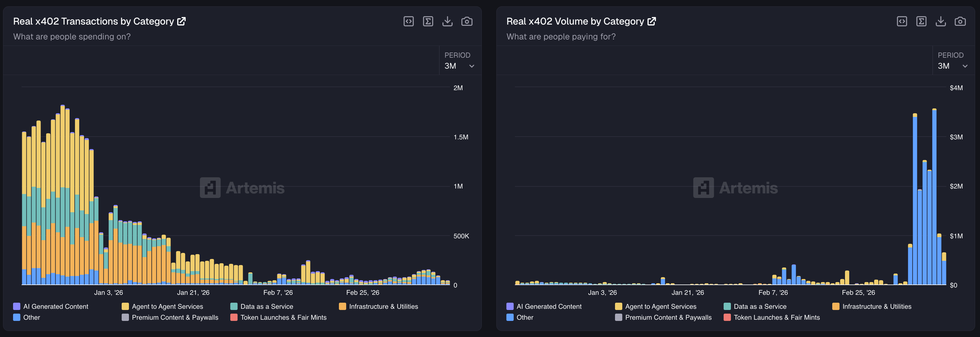Viewport: 980px width, 337px height.
Task: Toggle Other series in Volume chart legend
Action: [524, 318]
